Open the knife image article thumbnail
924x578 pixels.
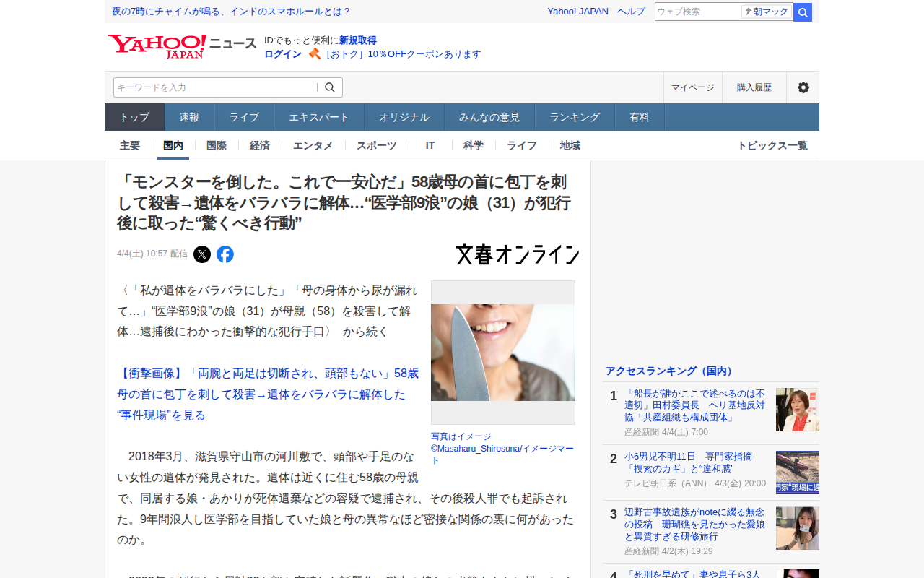(503, 353)
